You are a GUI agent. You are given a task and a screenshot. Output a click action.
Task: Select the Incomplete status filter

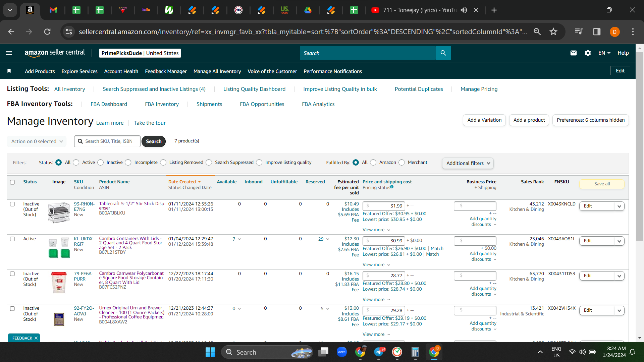tap(128, 163)
